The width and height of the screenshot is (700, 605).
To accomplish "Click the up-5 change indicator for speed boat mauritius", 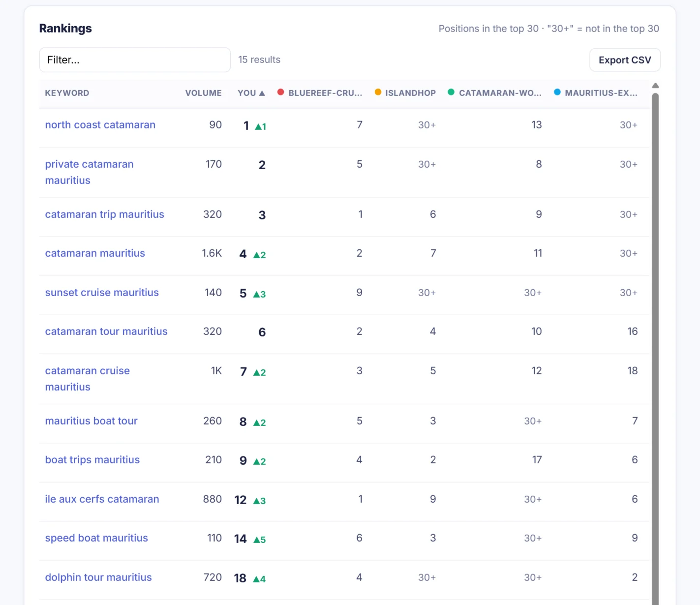I will pyautogui.click(x=260, y=540).
